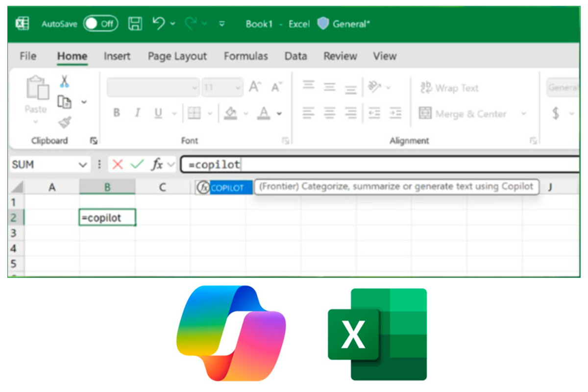Select column A header
Viewport: 588px width, 392px height.
(51, 187)
